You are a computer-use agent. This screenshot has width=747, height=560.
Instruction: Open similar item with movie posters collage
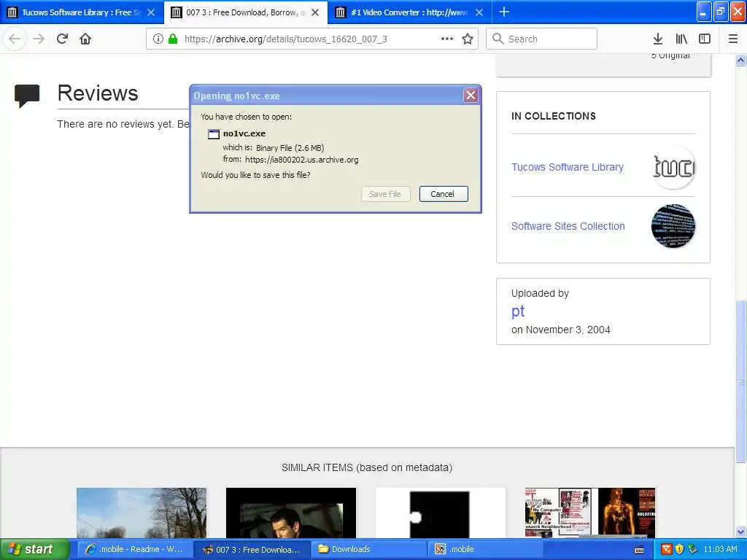[590, 513]
